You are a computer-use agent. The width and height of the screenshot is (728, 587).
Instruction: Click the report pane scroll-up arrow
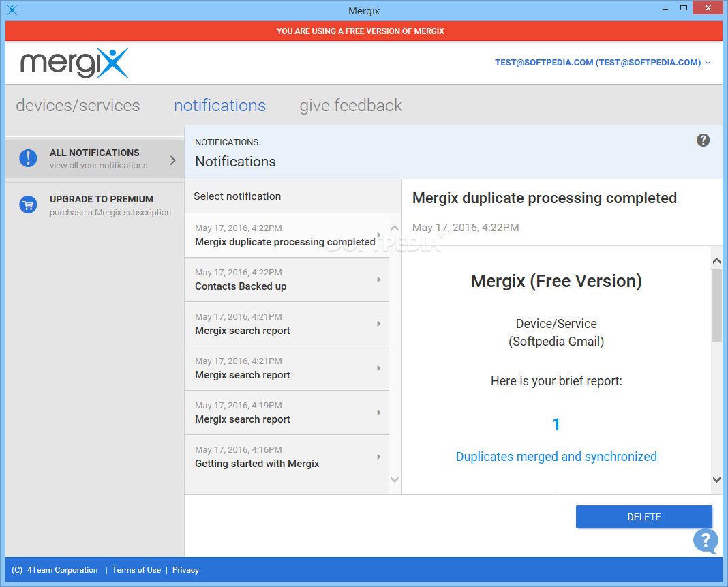coord(716,261)
